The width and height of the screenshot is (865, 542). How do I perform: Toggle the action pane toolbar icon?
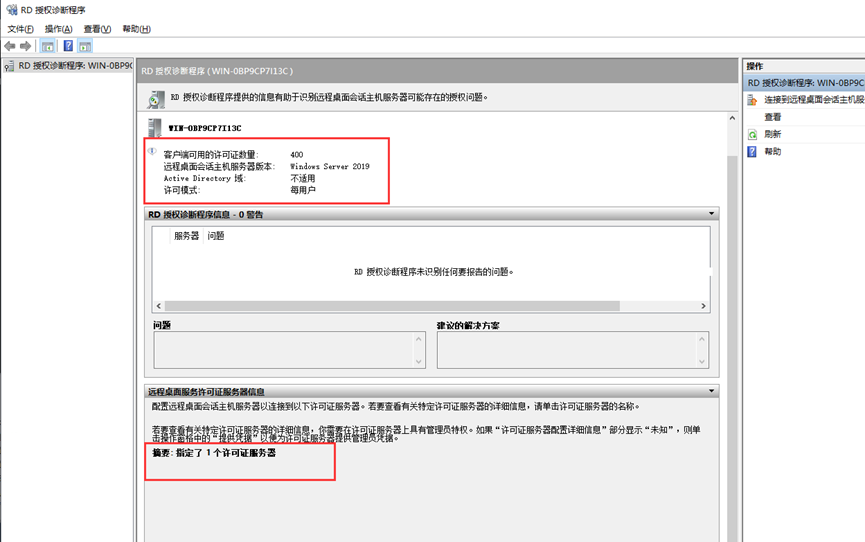coord(85,46)
